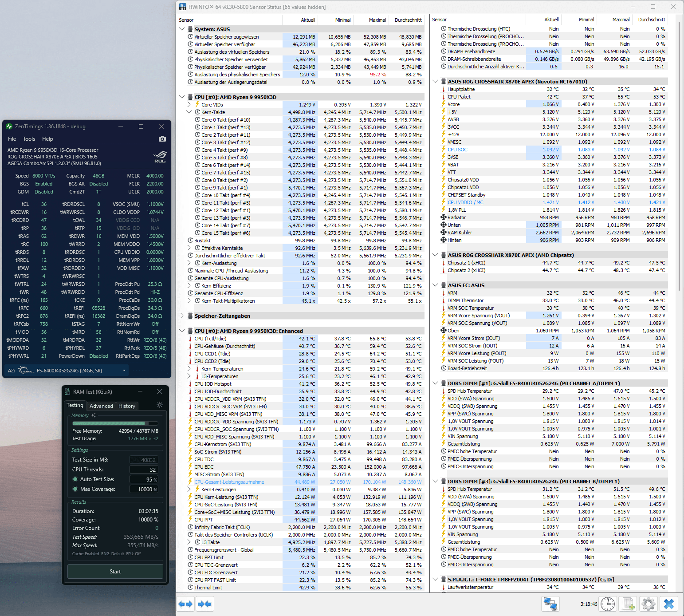Switch to the Advanced tab in RAM Test

click(x=101, y=406)
